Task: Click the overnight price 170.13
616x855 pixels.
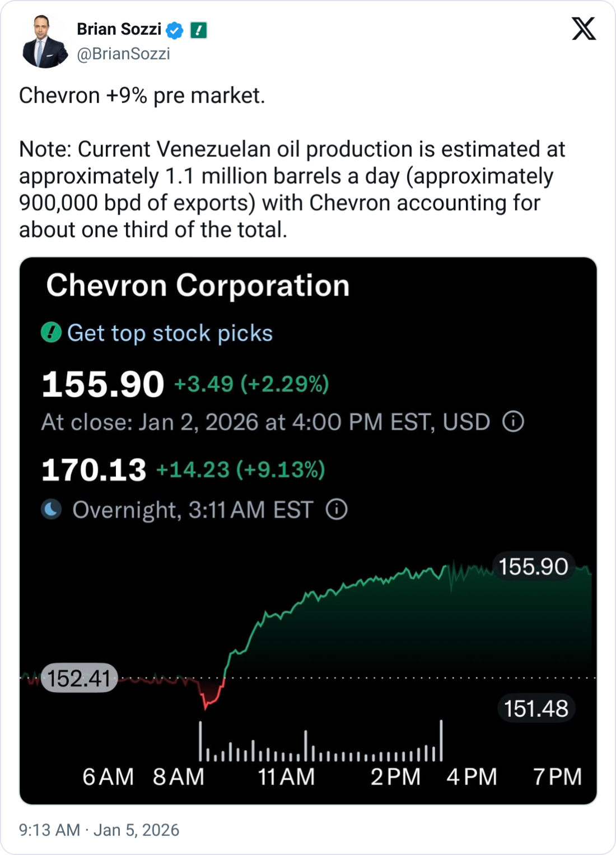Action: (x=94, y=470)
